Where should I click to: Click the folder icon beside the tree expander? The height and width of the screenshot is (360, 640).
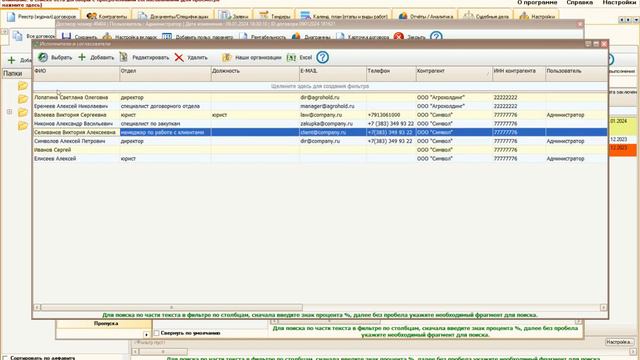coord(23,112)
